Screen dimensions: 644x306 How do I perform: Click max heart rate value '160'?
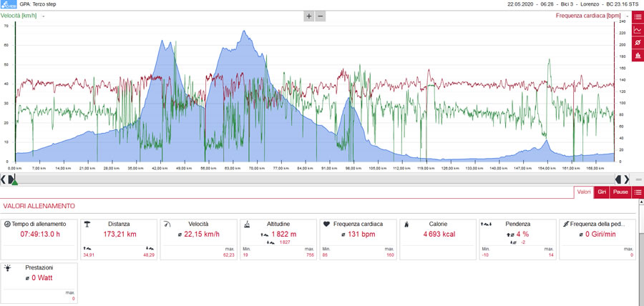pos(390,255)
